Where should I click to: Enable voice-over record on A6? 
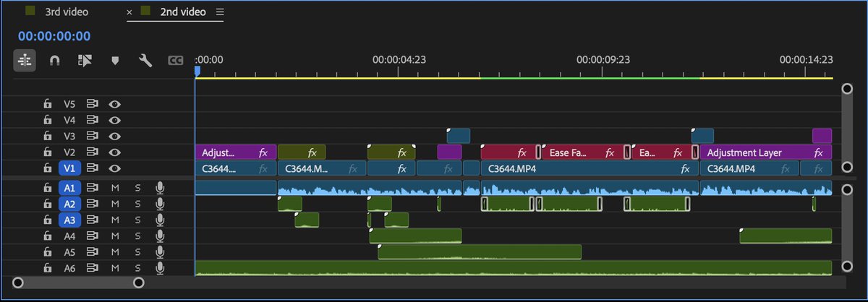[x=160, y=267]
